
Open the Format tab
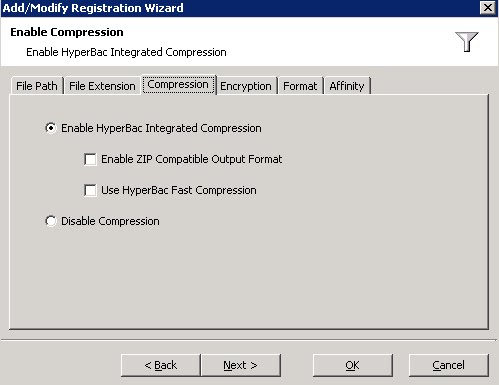[300, 86]
